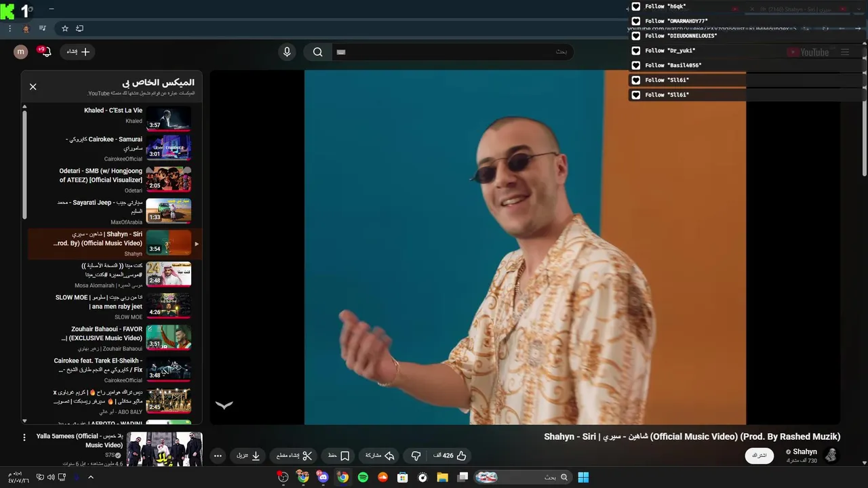The width and height of the screenshot is (868, 488).
Task: Open options menu for Yalla 5amees video
Action: (x=24, y=437)
